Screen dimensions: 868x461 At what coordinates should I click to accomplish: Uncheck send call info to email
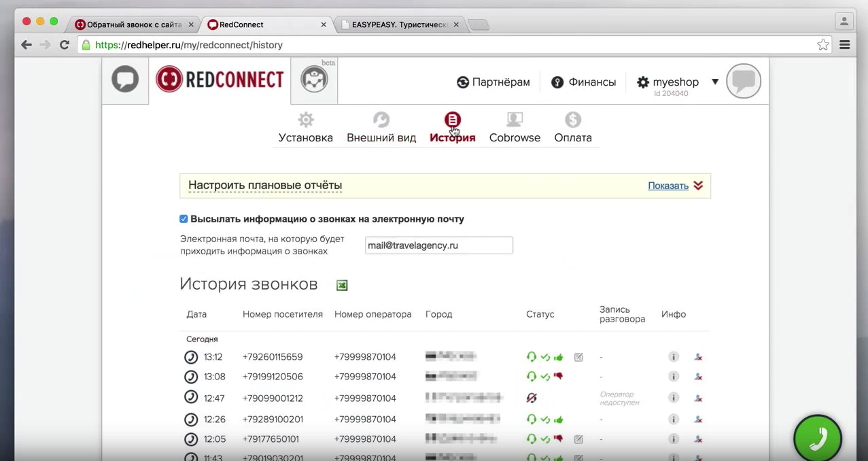[184, 219]
